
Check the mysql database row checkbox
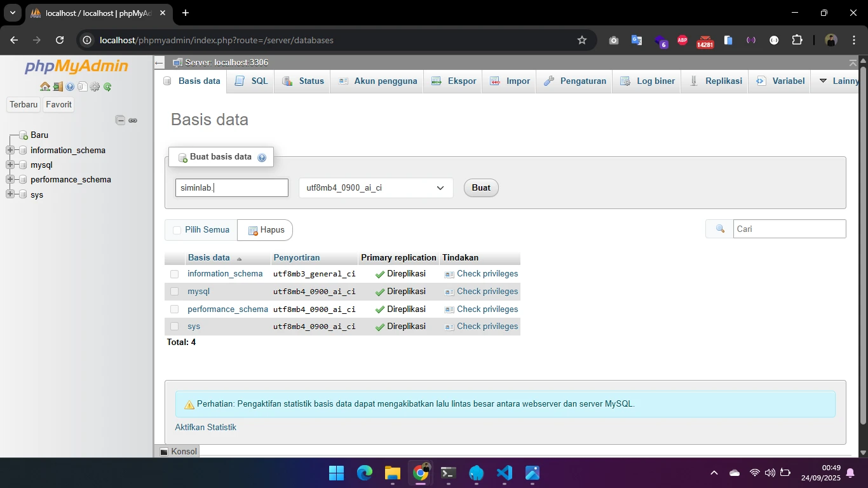pyautogui.click(x=174, y=292)
